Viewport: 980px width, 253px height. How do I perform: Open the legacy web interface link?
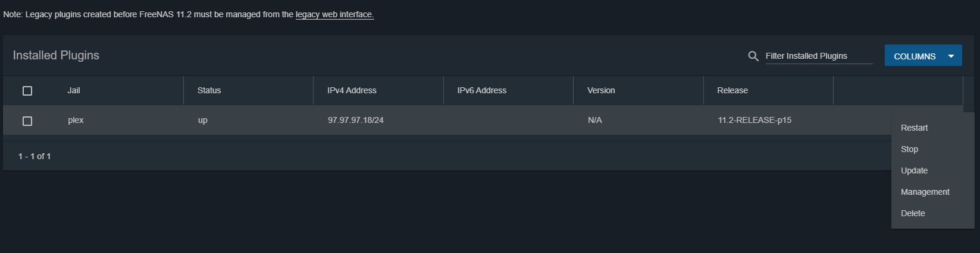[x=334, y=14]
